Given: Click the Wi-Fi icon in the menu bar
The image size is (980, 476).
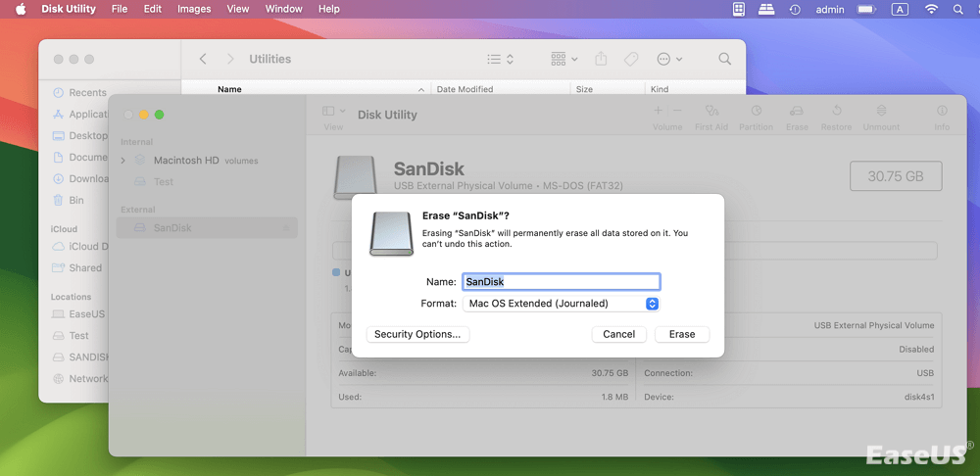Looking at the screenshot, I should pos(931,9).
